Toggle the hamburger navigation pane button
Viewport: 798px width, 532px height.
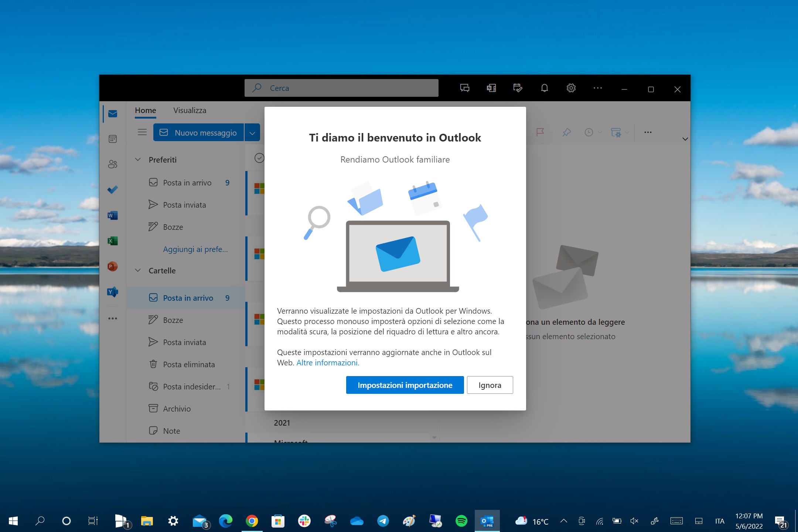point(142,132)
